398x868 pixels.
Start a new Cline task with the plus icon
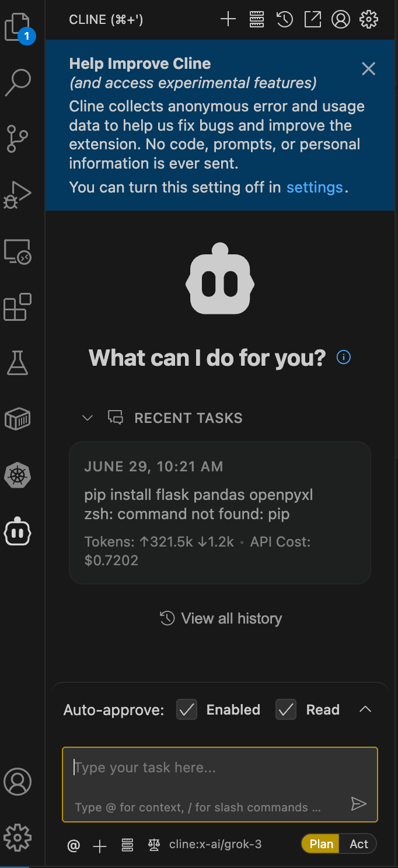228,19
